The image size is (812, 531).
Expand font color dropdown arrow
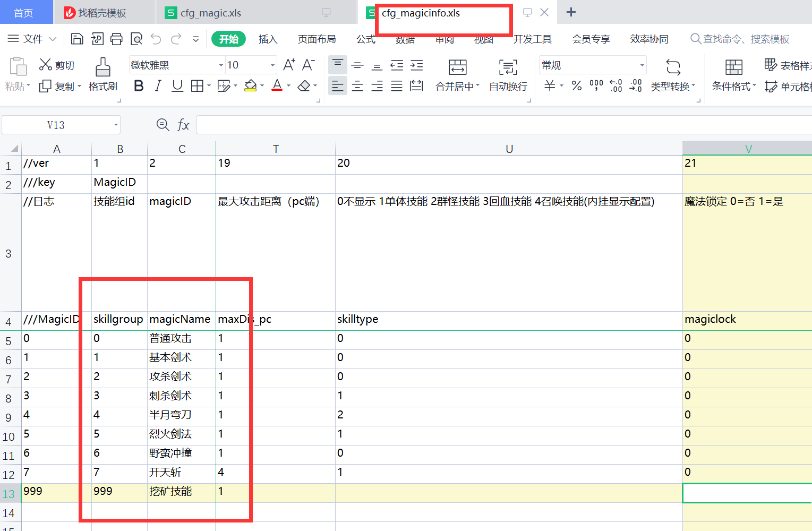[x=288, y=85]
